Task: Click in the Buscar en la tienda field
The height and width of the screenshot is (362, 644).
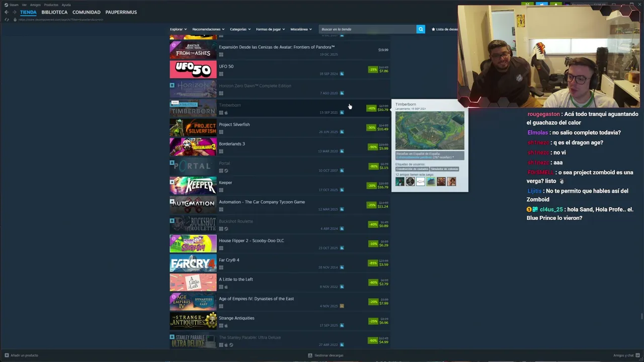Action: click(x=368, y=29)
